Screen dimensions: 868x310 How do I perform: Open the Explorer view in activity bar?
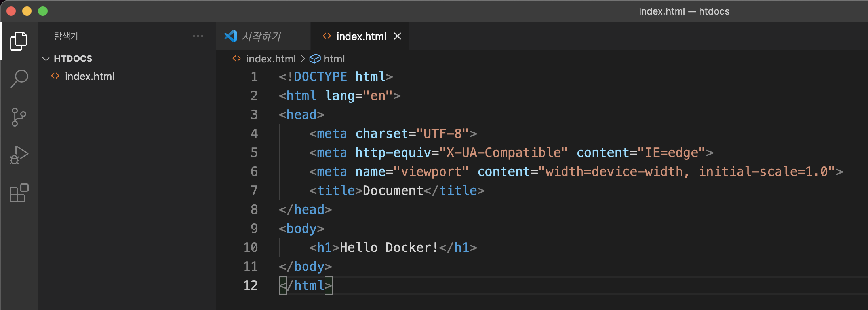(x=19, y=41)
